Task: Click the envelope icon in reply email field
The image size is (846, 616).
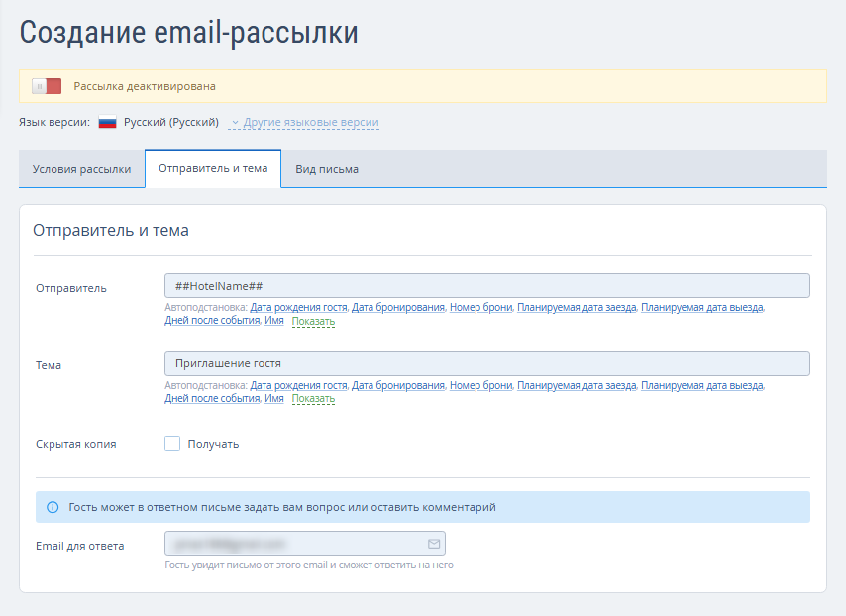Action: click(433, 544)
